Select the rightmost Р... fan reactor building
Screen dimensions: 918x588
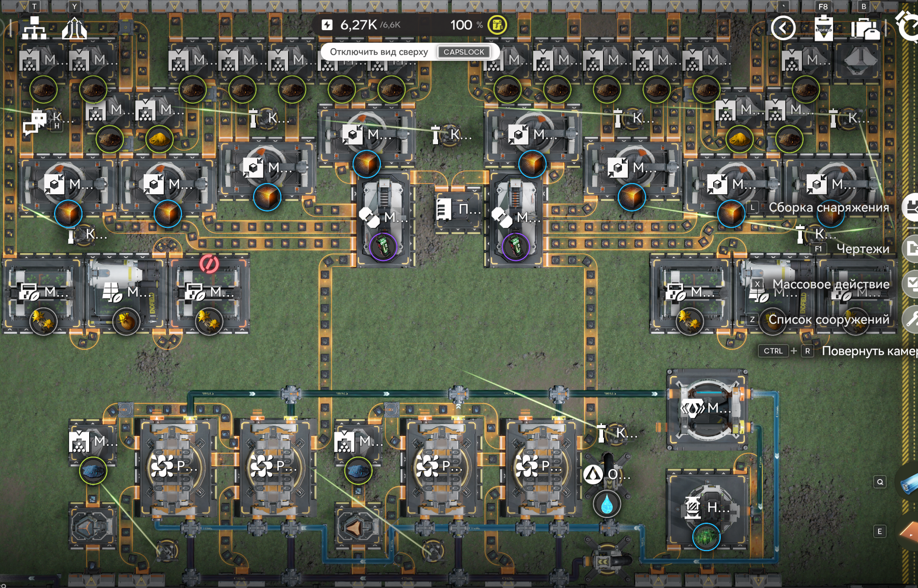541,467
